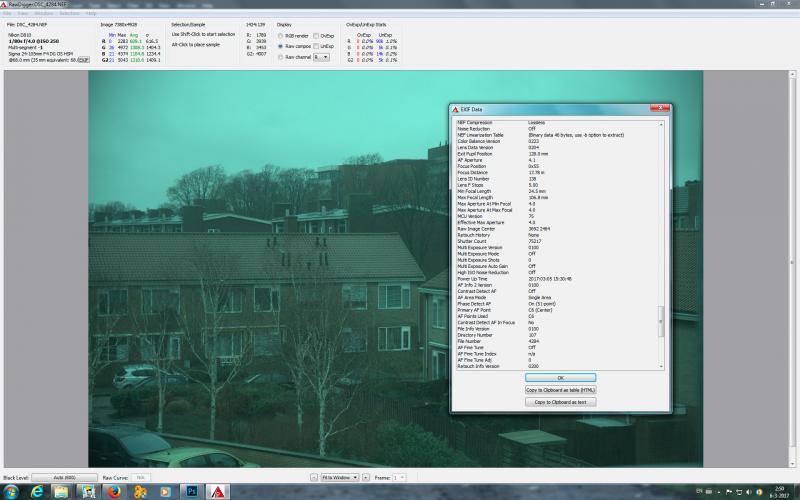Viewport: 800px width, 500px height.
Task: Select the 'Shutter Count' row in EXIF list
Action: [x=557, y=241]
